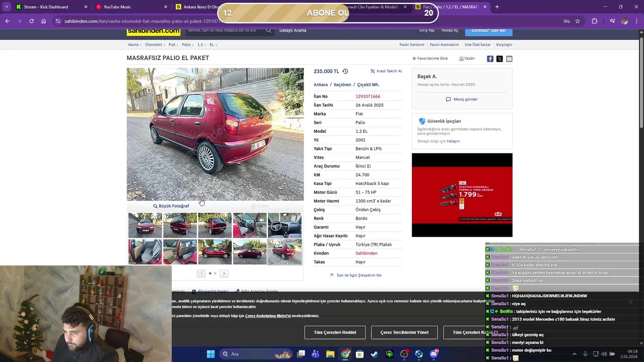Go to previous gallery thumbnails page arrow
The image size is (644, 362).
point(201,274)
